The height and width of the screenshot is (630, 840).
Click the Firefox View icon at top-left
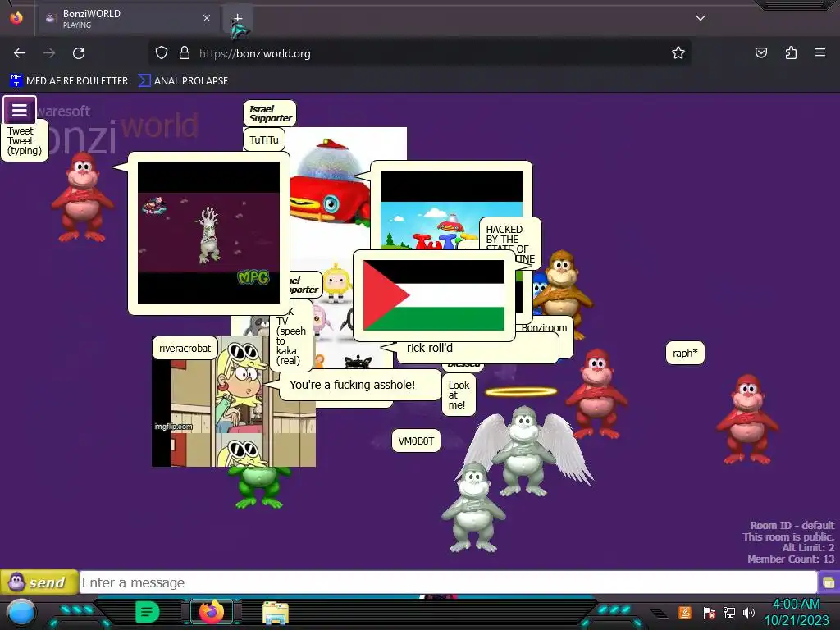(x=16, y=18)
